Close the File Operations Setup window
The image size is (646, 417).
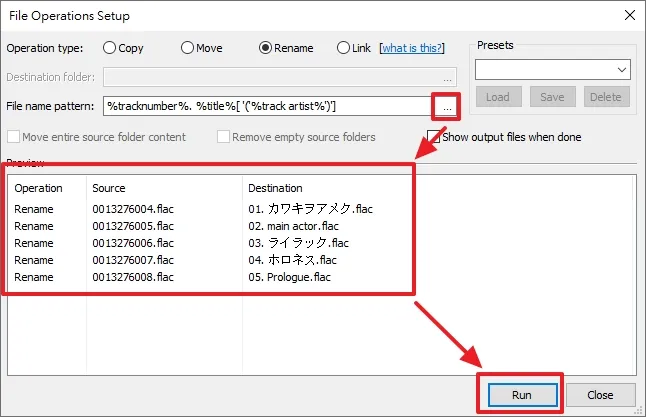pos(630,16)
